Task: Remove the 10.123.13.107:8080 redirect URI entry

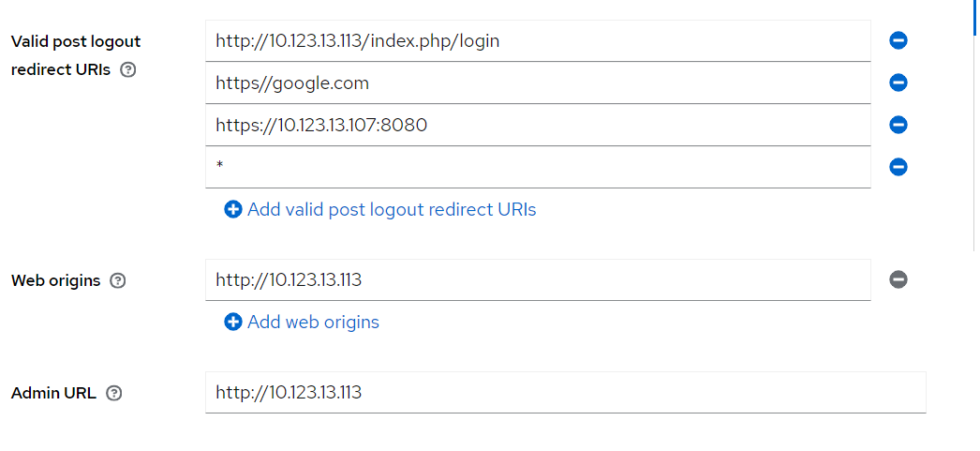Action: (898, 125)
